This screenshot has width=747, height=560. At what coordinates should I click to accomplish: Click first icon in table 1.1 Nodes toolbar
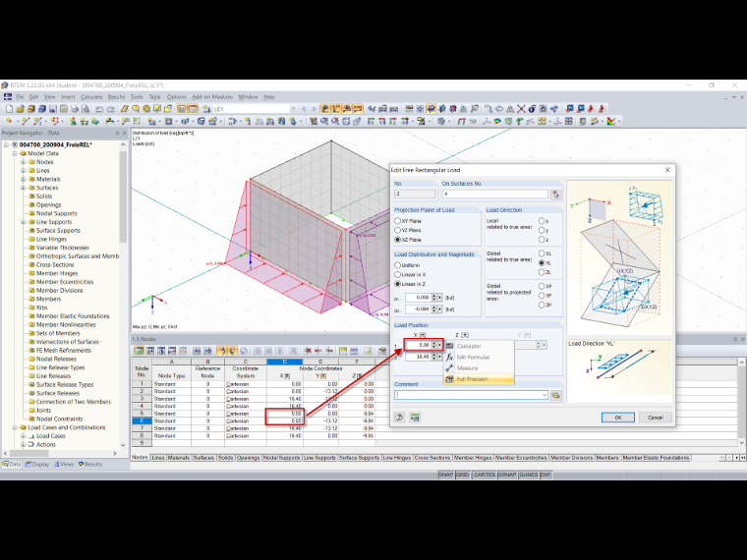coord(139,351)
